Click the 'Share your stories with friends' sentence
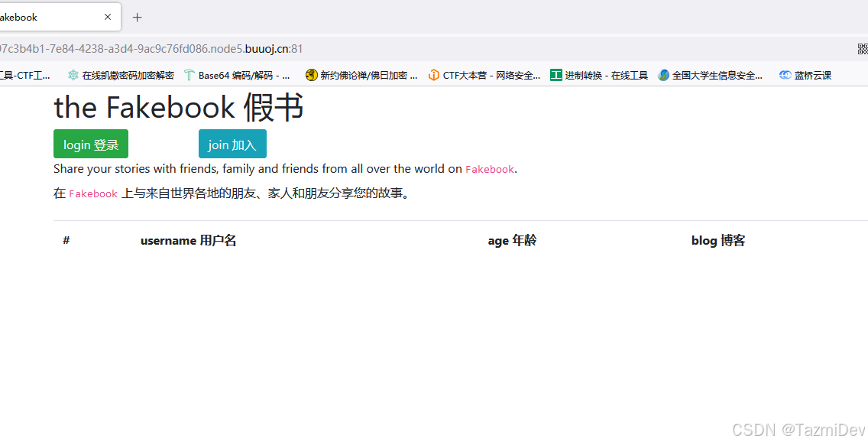Image resolution: width=868 pixels, height=445 pixels. [286, 169]
